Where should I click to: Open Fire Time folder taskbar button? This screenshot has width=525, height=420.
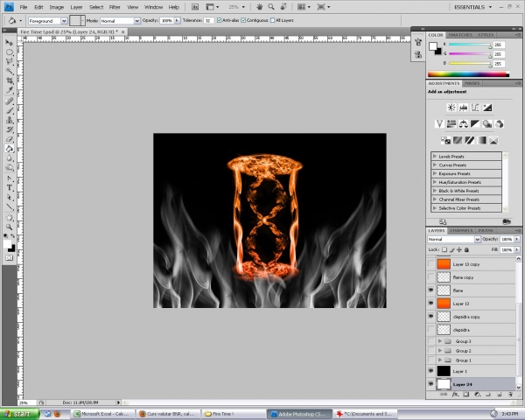point(234,414)
